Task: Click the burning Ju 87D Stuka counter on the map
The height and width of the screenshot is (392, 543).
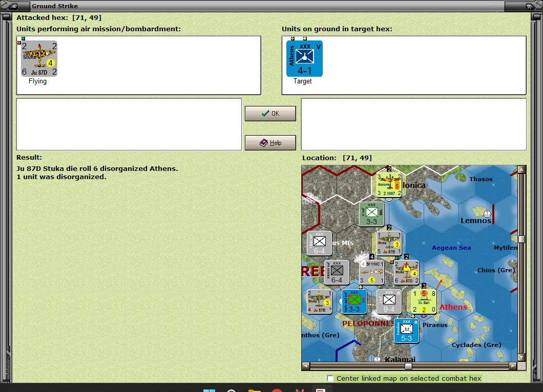Action: click(x=407, y=272)
